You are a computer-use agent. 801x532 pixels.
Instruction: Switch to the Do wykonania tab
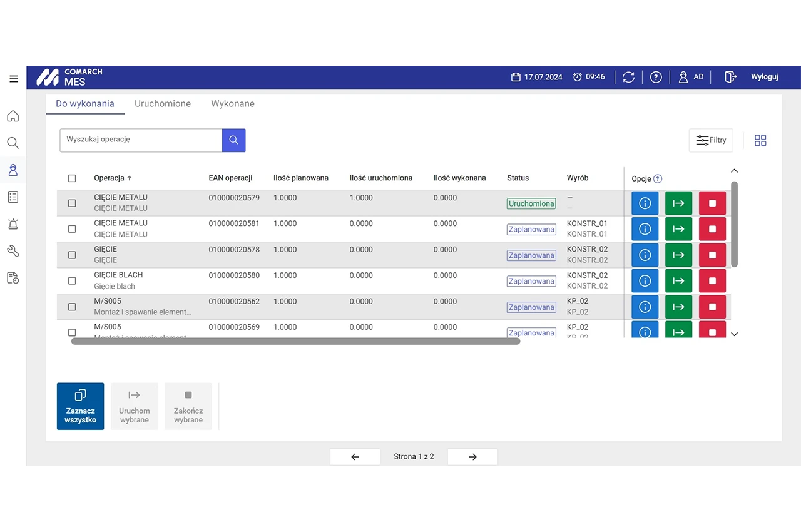click(x=85, y=104)
